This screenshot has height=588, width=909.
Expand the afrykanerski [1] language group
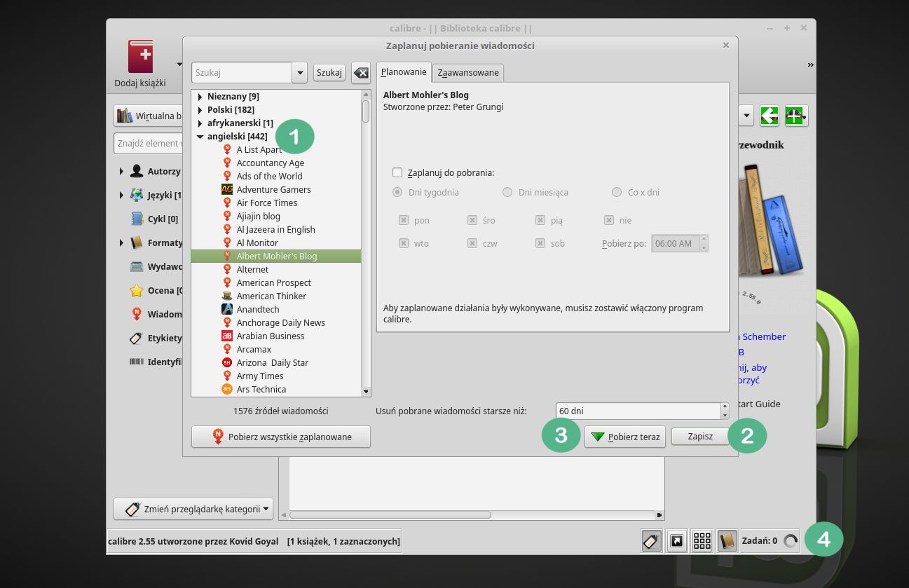(x=200, y=123)
